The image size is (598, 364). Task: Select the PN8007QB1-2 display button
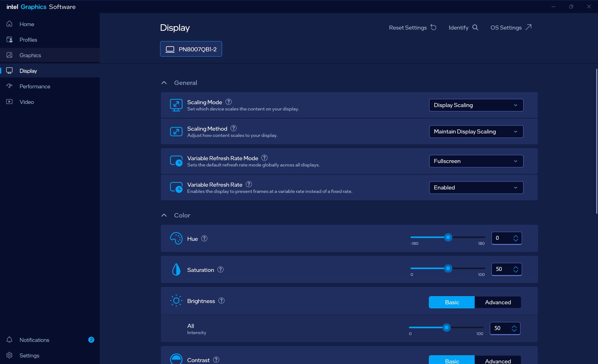coord(191,49)
